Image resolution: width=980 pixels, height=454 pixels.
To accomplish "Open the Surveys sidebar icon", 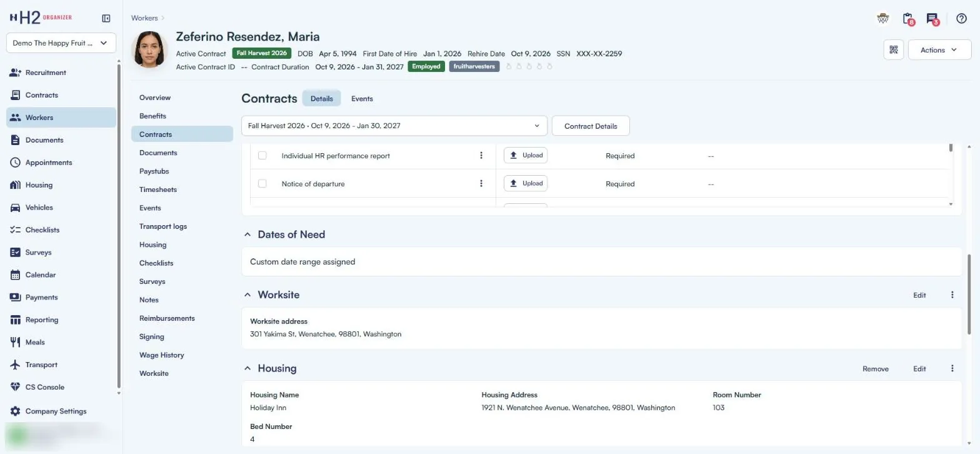I will [16, 253].
